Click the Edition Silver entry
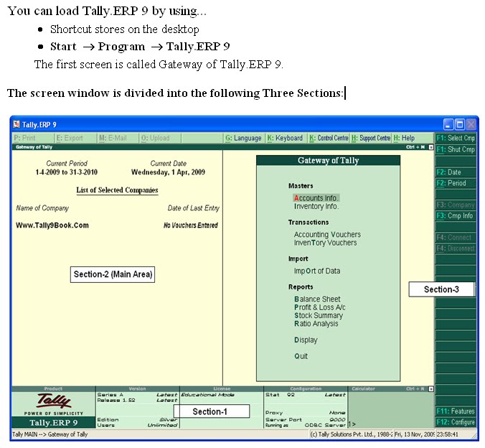Screen dimensions: 485x448 [x=137, y=420]
